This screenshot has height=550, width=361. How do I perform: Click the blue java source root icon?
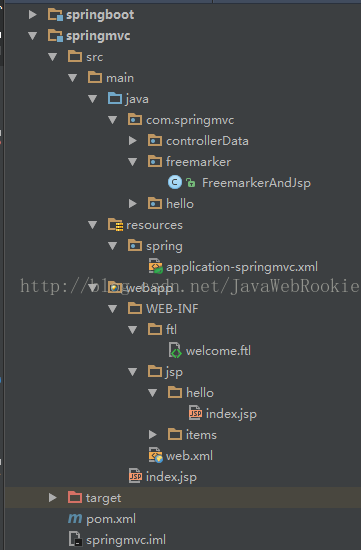[x=115, y=98]
